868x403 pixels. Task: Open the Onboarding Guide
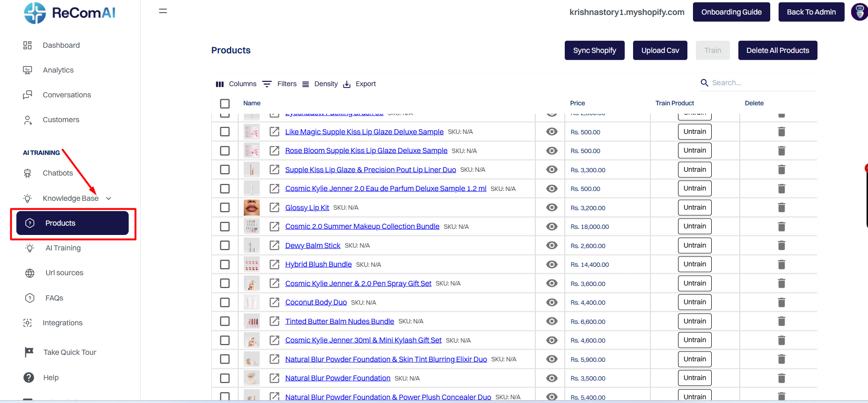[x=731, y=12]
